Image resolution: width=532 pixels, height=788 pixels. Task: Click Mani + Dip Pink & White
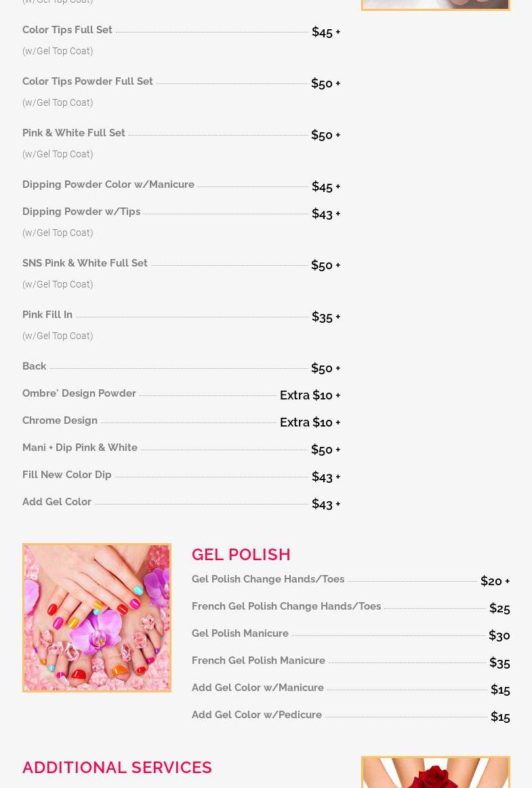80,448
